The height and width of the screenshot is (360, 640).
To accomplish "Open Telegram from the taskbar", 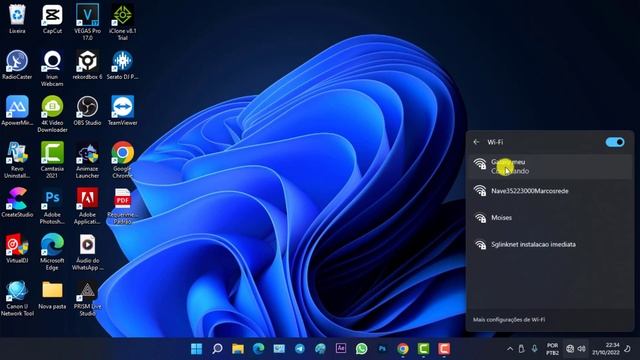I will click(x=300, y=349).
